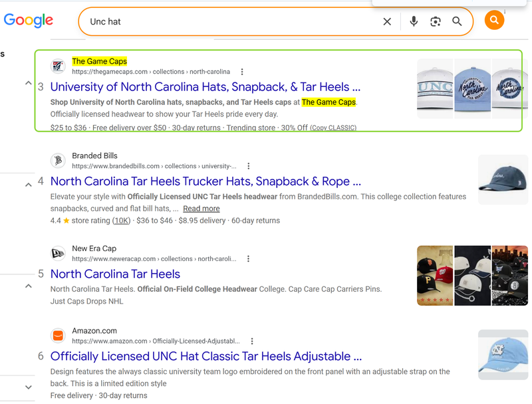Click Read more in Branded Bills snippet
The width and height of the screenshot is (532, 404).
(x=201, y=209)
